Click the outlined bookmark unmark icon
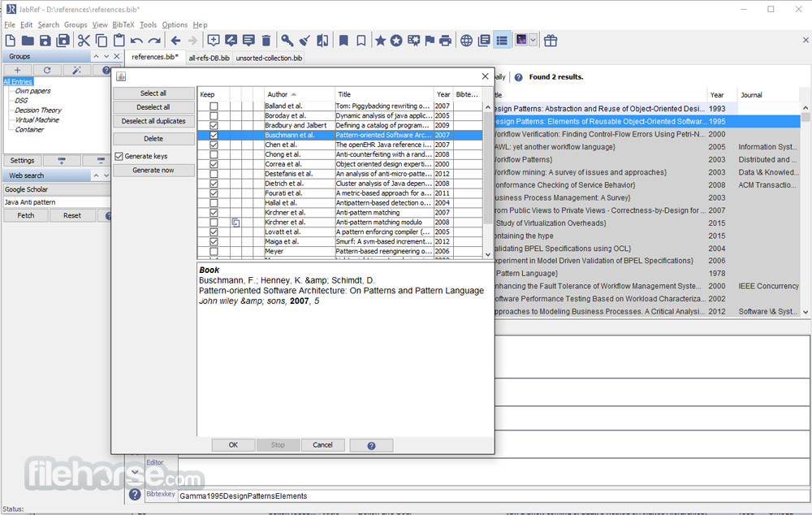812x515 pixels. pyautogui.click(x=361, y=41)
